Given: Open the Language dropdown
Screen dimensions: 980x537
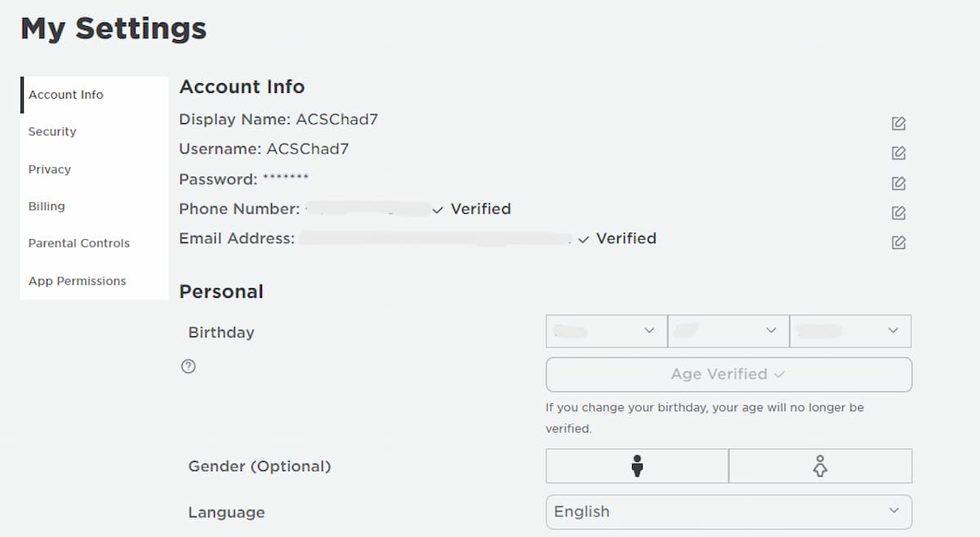Looking at the screenshot, I should [x=728, y=512].
